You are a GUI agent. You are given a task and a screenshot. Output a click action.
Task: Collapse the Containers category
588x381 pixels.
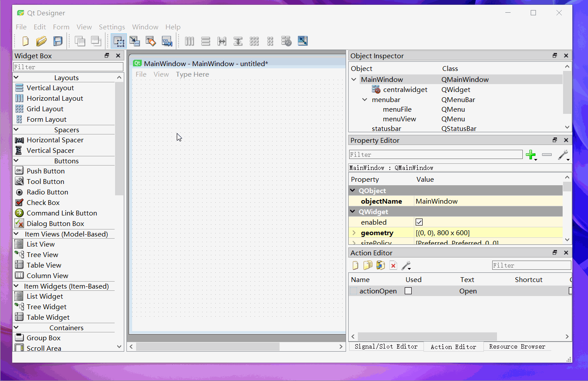tap(17, 328)
